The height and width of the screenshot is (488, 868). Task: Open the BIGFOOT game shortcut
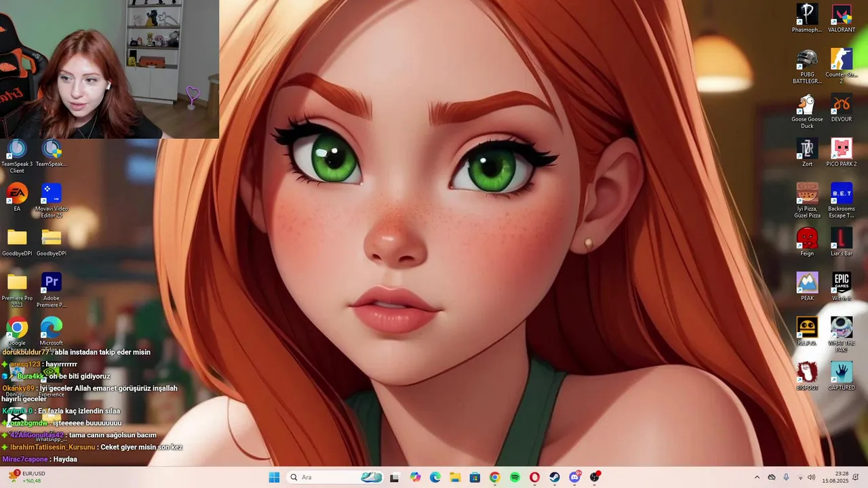[x=807, y=376]
